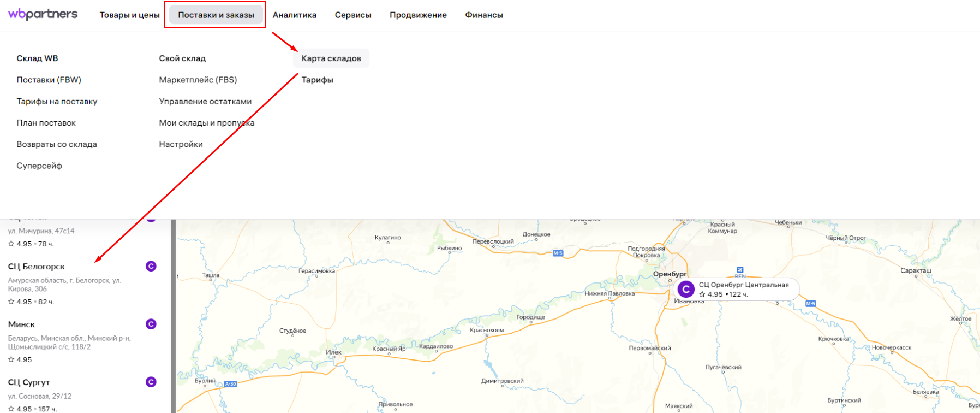This screenshot has height=413, width=980.
Task: Select the СЦ Белогорск warehouse name
Action: [x=37, y=267]
